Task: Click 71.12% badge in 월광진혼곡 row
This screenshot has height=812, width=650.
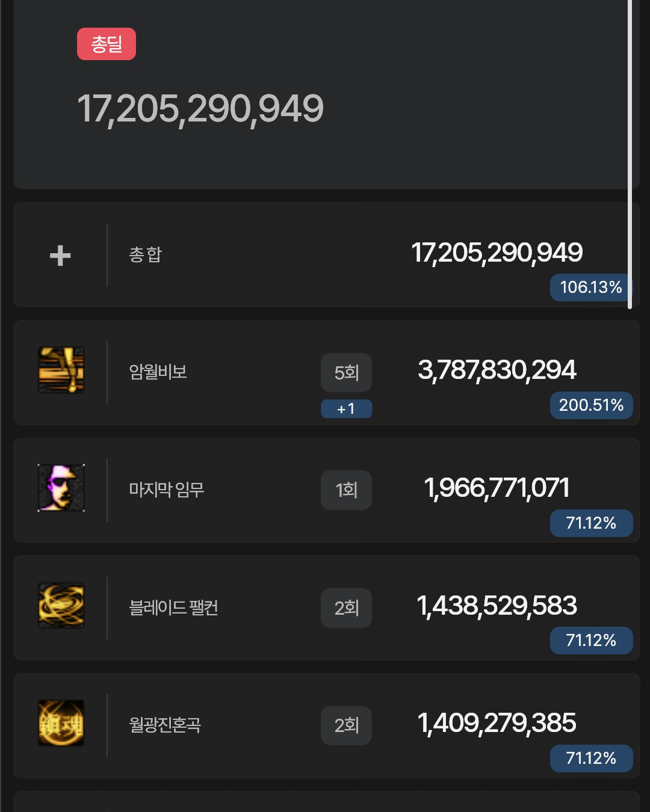Action: tap(591, 758)
